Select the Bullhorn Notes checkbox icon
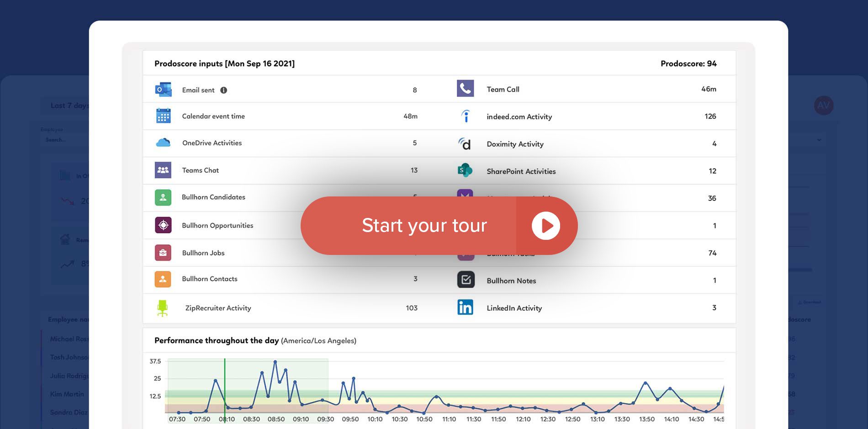This screenshot has width=868, height=429. [466, 280]
